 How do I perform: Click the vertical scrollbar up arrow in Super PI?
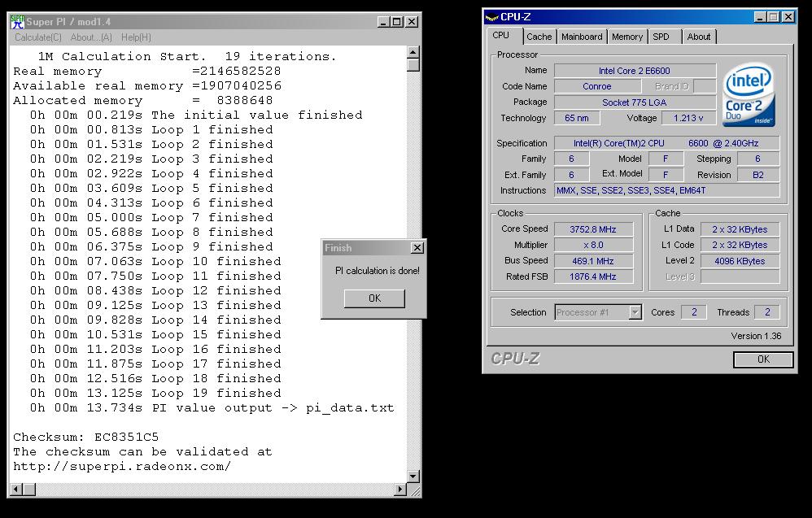pos(413,52)
